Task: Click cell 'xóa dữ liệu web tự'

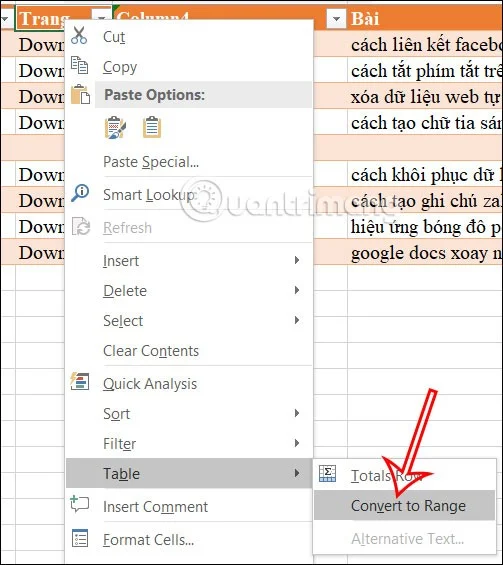Action: (425, 97)
